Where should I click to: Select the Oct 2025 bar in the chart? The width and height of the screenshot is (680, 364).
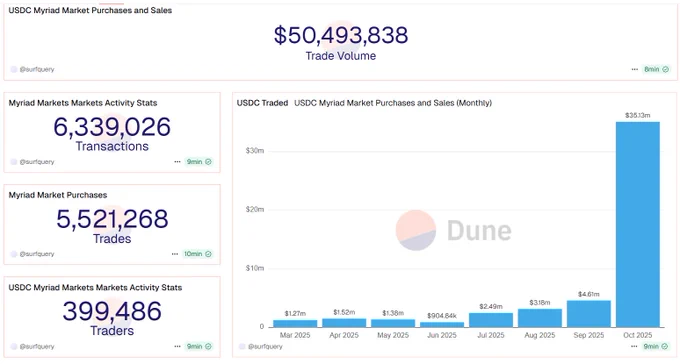click(638, 224)
